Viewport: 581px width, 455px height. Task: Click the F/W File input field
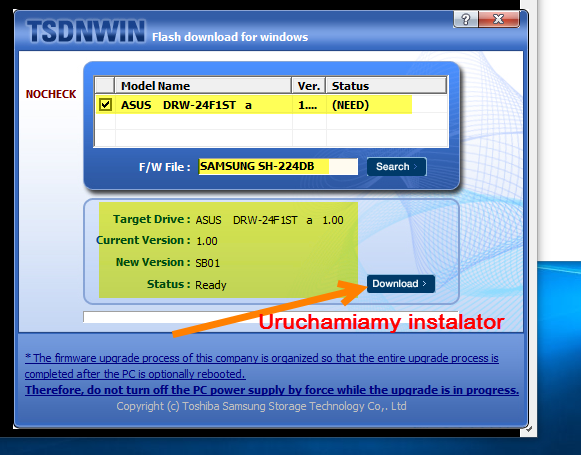pos(278,166)
